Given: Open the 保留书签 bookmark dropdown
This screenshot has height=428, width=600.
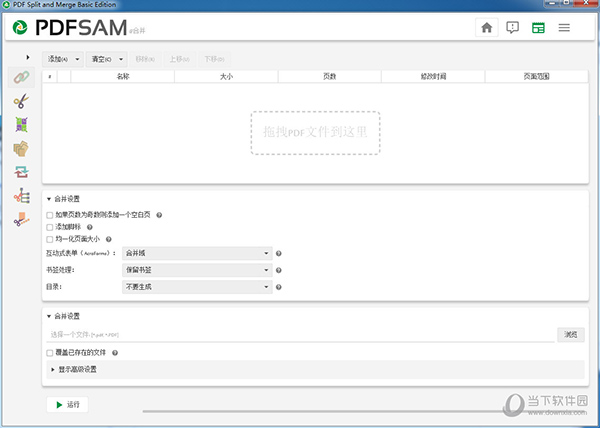Looking at the screenshot, I should 197,270.
